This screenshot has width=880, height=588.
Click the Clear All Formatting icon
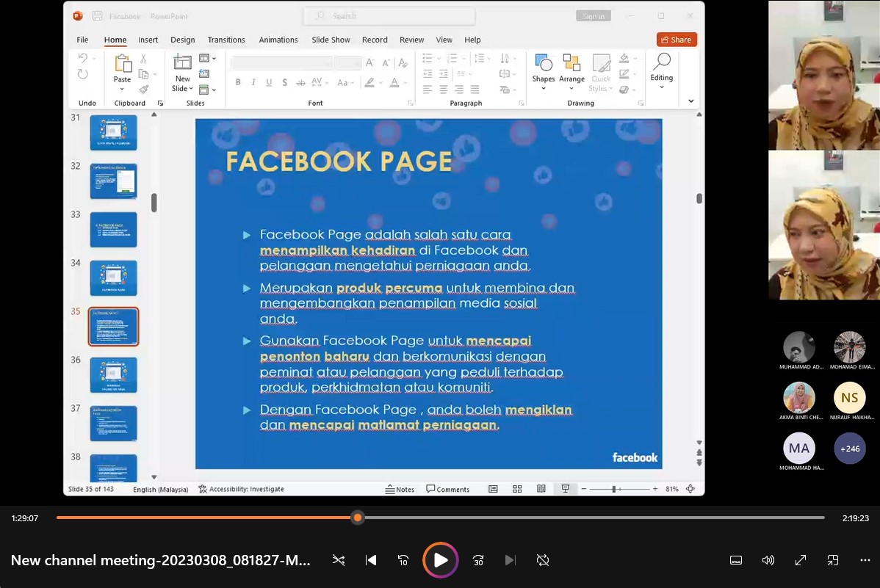pos(403,62)
